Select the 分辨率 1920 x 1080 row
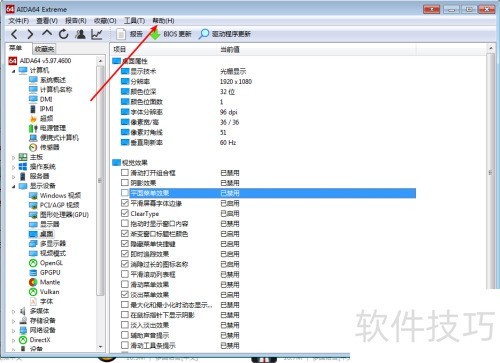The image size is (500, 363). pos(268,81)
